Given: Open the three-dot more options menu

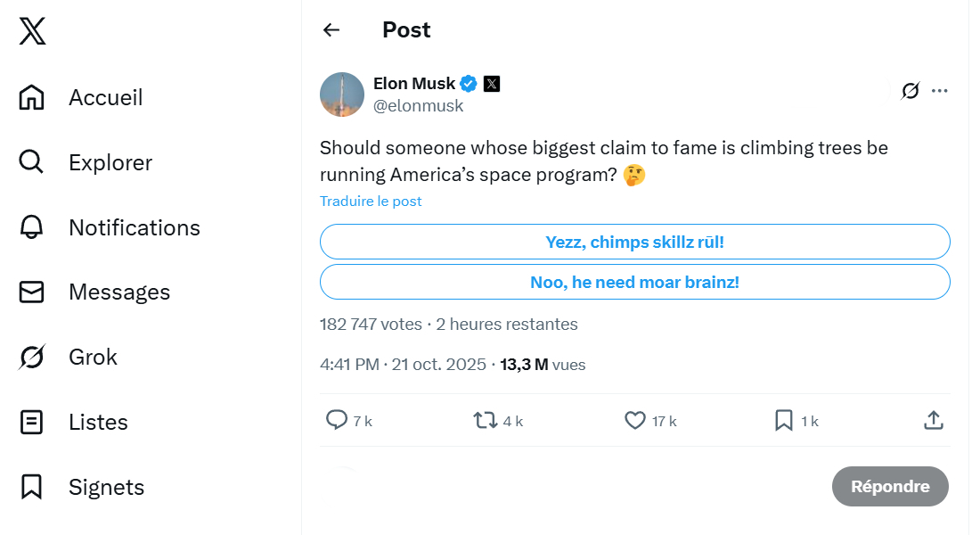Looking at the screenshot, I should 940,91.
